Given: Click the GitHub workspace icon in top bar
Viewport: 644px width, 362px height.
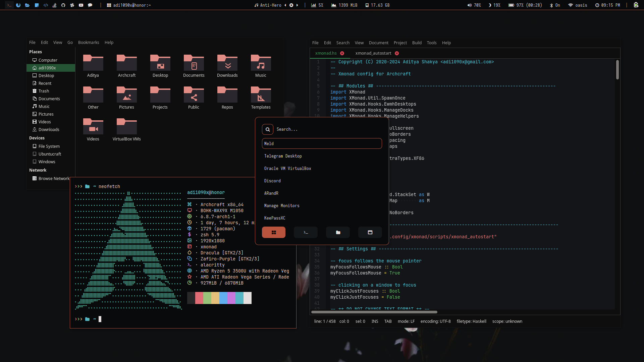Looking at the screenshot, I should [63, 5].
